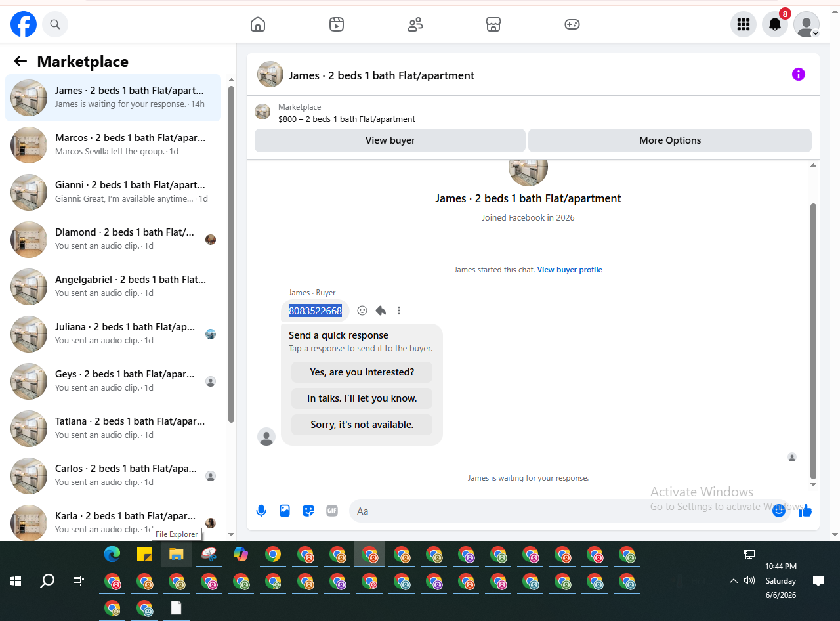The image size is (840, 621).
Task: Open the Windows Action Center notifications
Action: [x=818, y=581]
